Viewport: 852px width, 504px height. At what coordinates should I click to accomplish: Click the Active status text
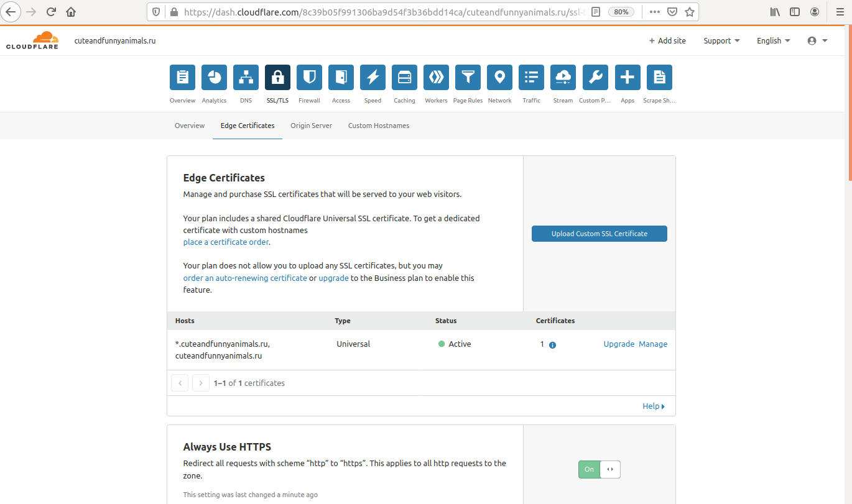[x=460, y=344]
